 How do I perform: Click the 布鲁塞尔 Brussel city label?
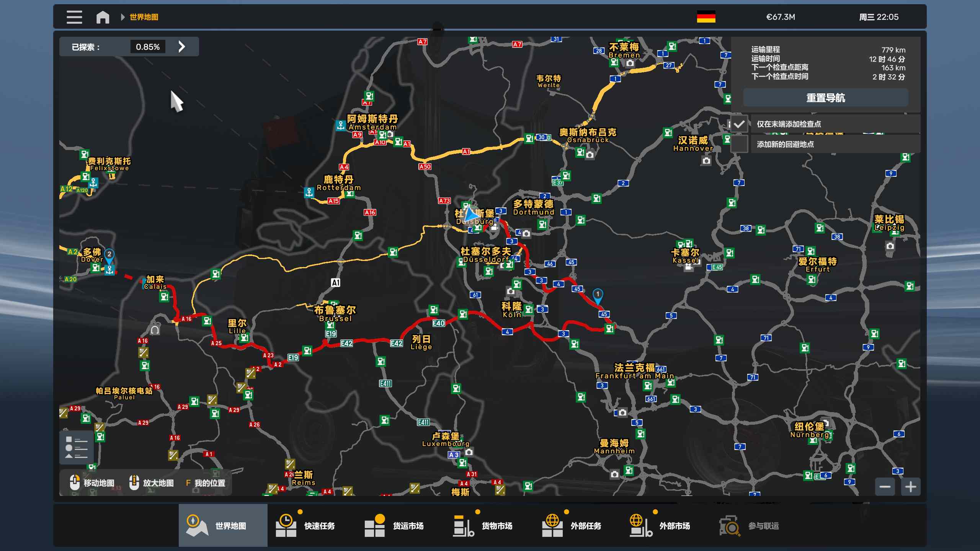tap(335, 314)
